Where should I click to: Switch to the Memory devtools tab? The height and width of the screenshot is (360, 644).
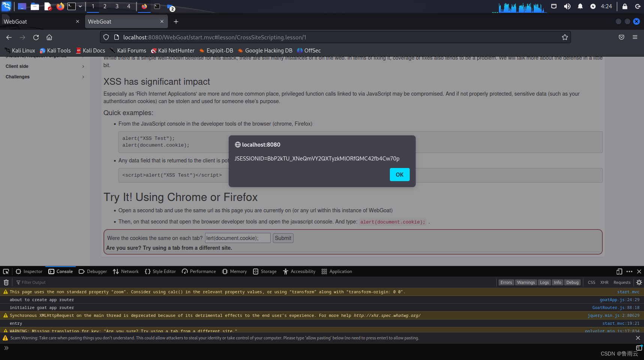click(234, 271)
